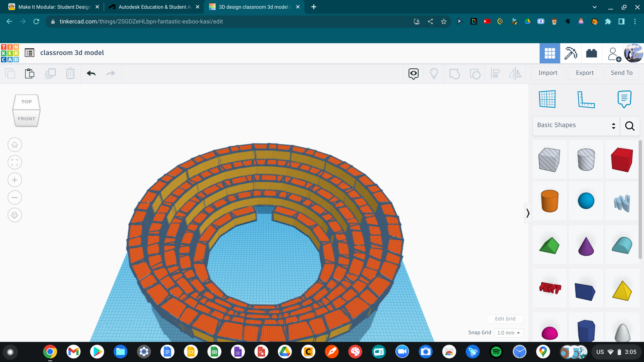The width and height of the screenshot is (644, 362).
Task: Open the Basic Shapes dropdown
Action: click(576, 125)
